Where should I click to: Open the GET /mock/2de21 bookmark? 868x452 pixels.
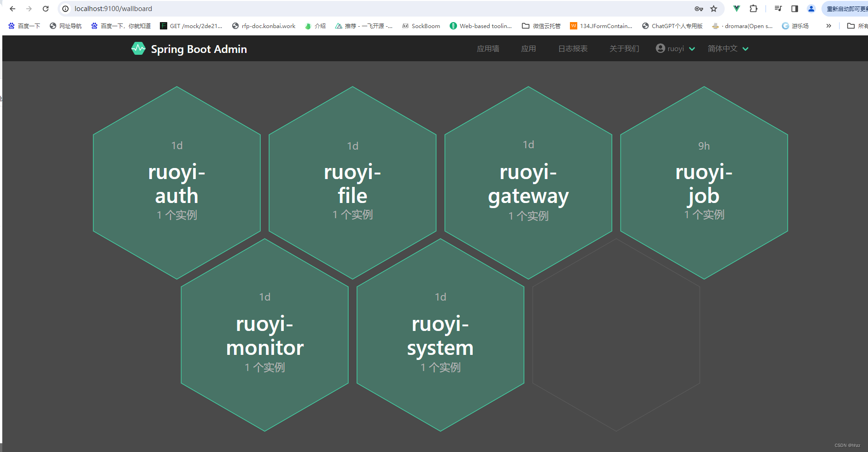click(x=191, y=26)
